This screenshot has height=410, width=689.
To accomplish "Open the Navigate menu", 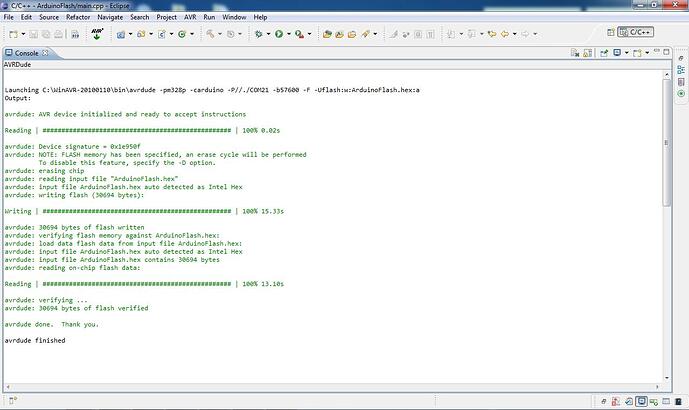I will coord(110,17).
